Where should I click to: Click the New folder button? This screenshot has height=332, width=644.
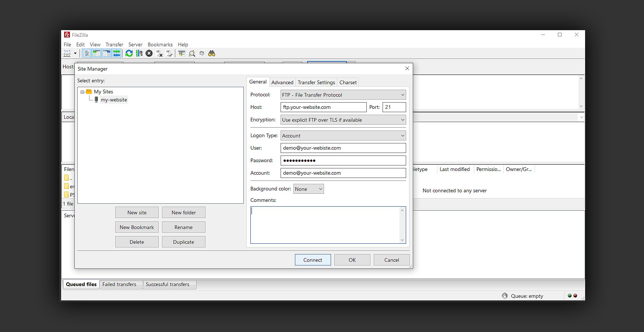pyautogui.click(x=184, y=213)
